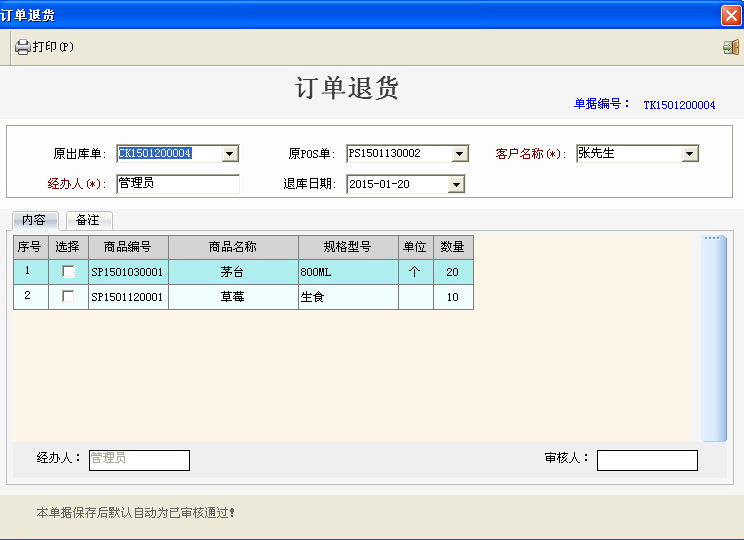The width and height of the screenshot is (744, 540).
Task: Click the 单位 column header
Action: click(416, 247)
